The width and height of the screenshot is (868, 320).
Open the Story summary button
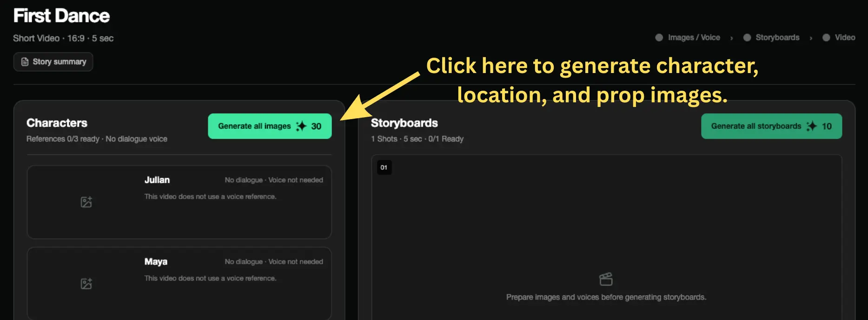[x=53, y=62]
